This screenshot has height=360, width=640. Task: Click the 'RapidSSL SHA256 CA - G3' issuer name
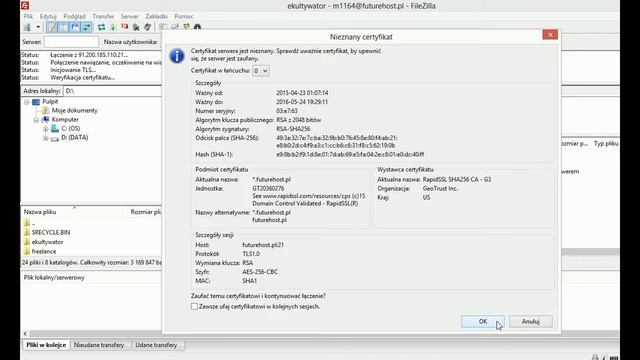457,180
